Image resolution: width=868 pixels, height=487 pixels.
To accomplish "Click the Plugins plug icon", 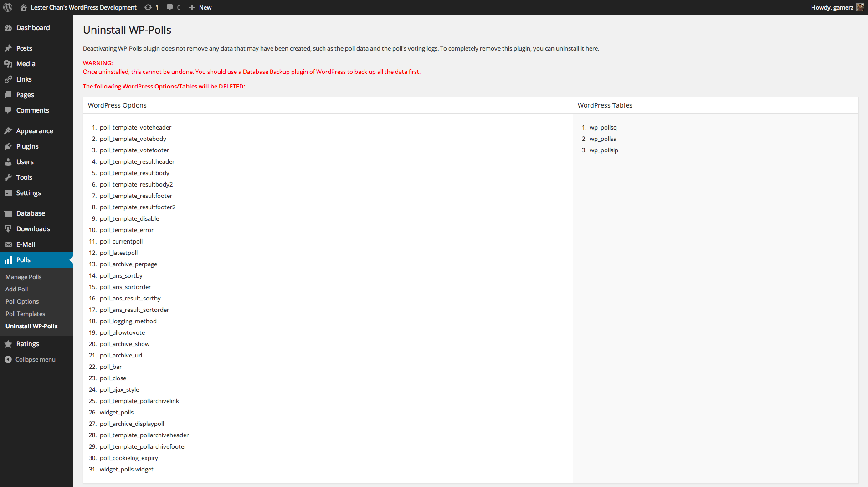I will [x=8, y=146].
